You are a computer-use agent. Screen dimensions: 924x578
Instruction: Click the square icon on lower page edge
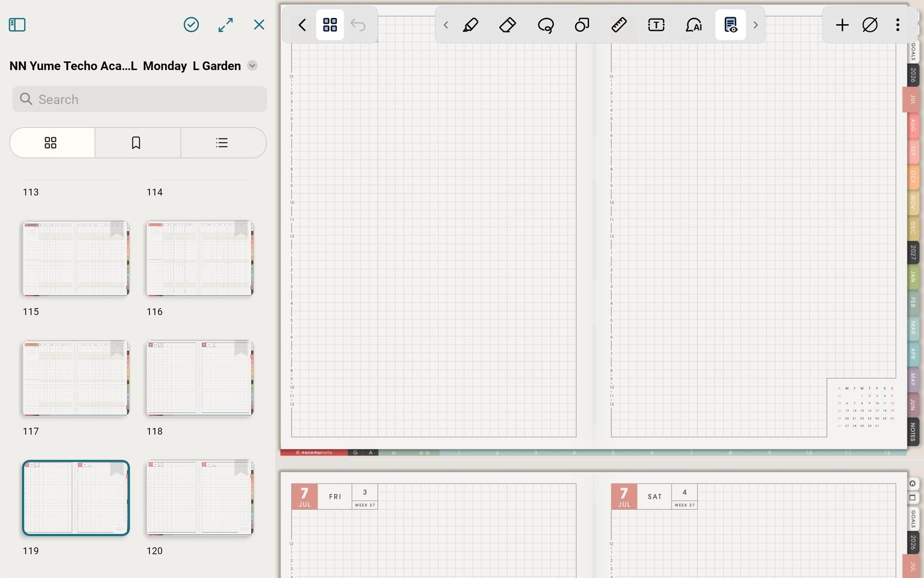(913, 498)
